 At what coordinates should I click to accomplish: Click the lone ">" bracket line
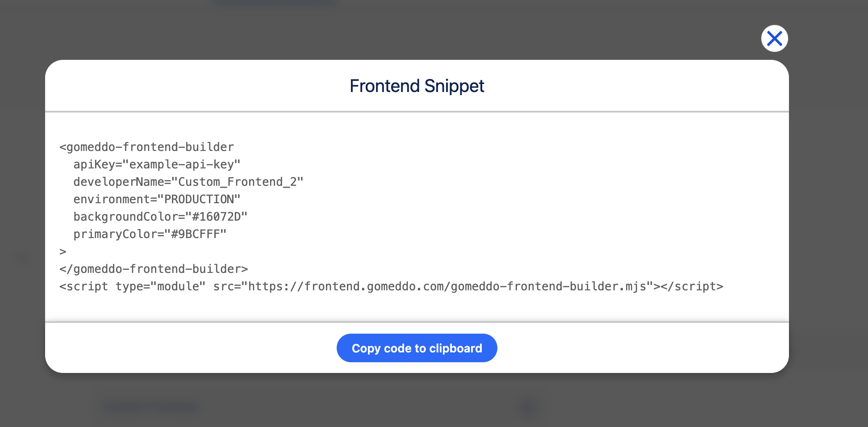[x=63, y=251]
